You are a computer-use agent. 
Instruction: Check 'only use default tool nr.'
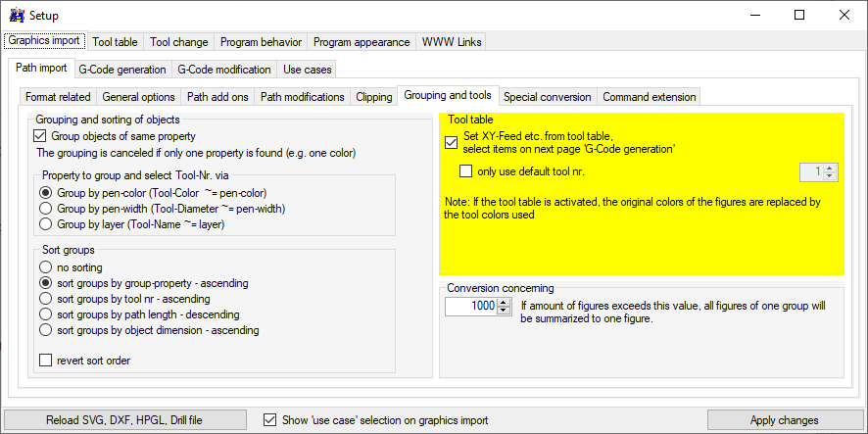coord(466,171)
